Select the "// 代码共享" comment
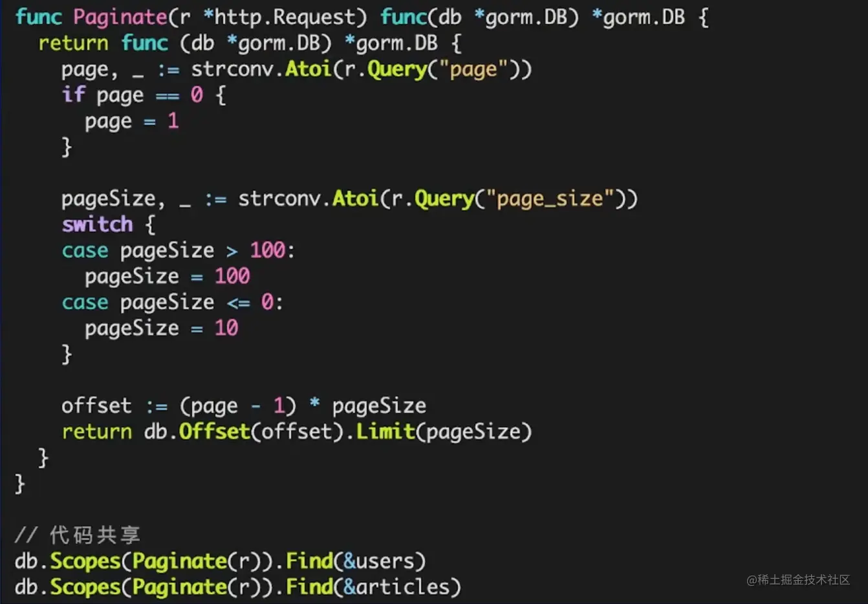Screen dimensions: 868x604 pyautogui.click(x=78, y=535)
